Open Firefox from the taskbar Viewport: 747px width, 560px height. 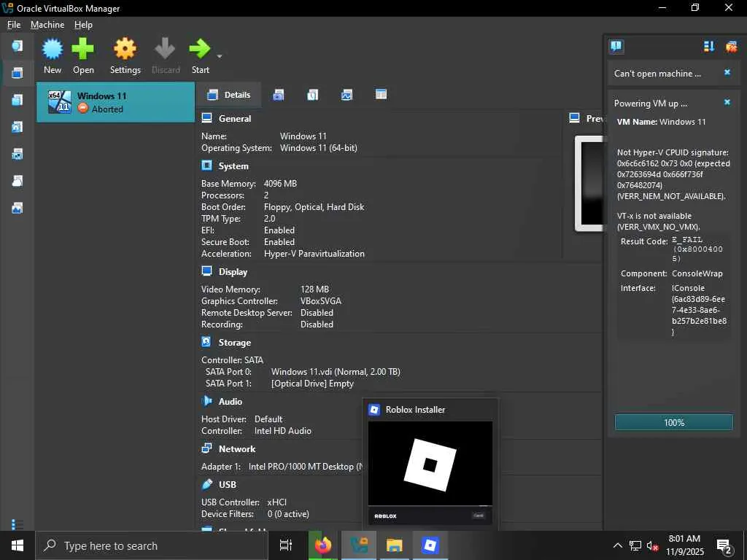click(x=322, y=545)
